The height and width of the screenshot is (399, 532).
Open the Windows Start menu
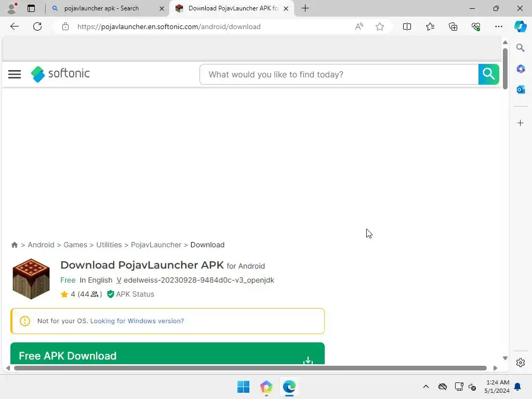[243, 387]
